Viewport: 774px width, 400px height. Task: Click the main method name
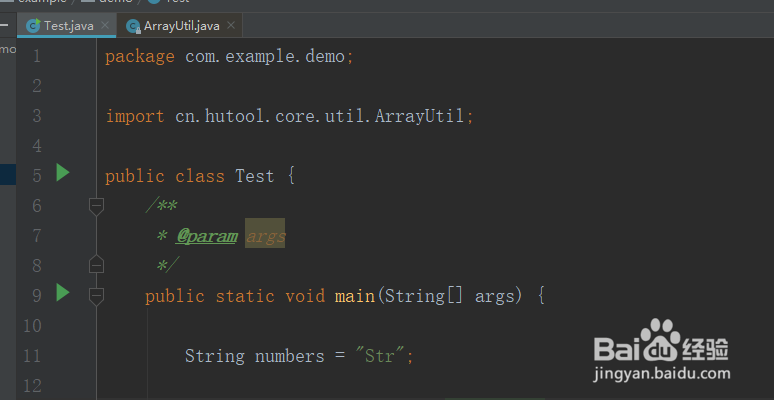click(x=354, y=296)
